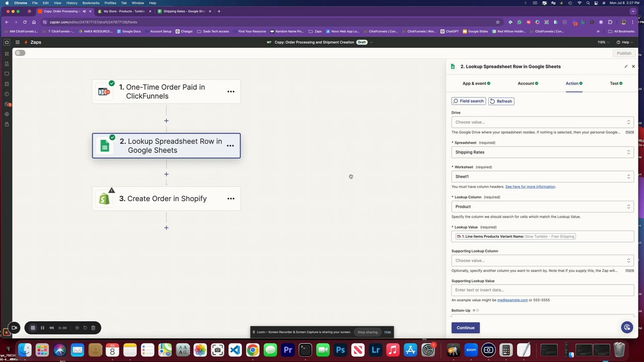Click Stop sharing in the Loom banner

pos(367,332)
